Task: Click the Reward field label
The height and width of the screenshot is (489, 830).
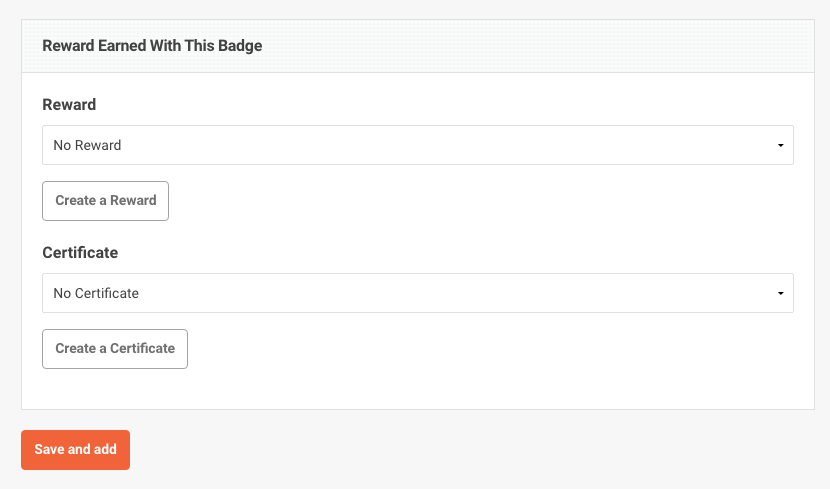Action: click(69, 105)
